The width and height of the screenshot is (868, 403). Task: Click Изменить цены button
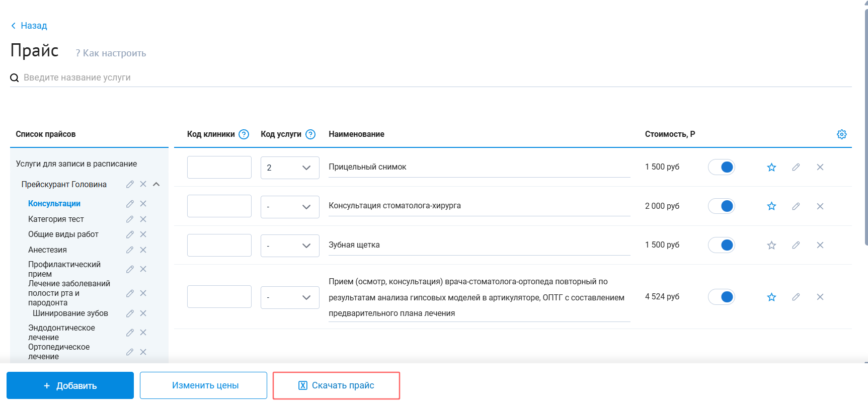tap(203, 385)
